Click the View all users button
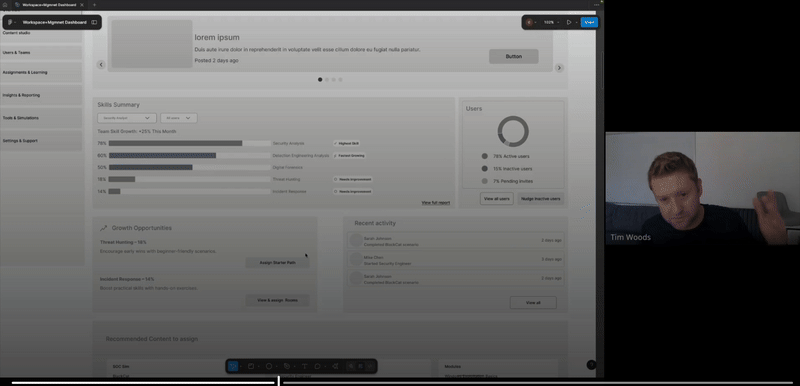Viewport: 800px width, 386px height. coord(496,199)
